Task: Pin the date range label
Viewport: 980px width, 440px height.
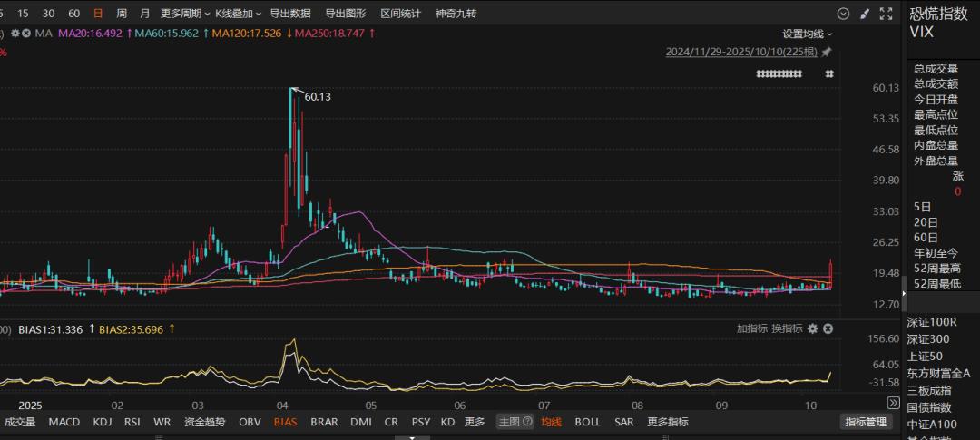Action: click(827, 52)
